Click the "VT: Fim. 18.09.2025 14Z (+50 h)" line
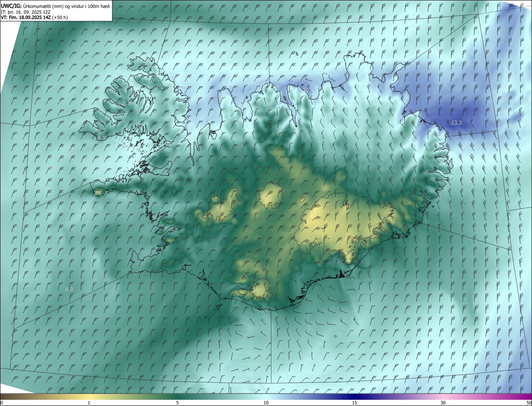 [34, 17]
